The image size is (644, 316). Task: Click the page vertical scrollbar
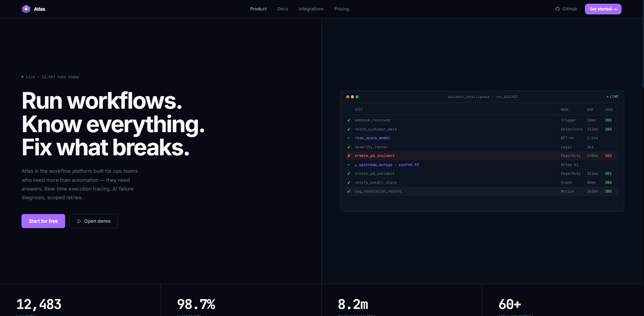coord(643,44)
